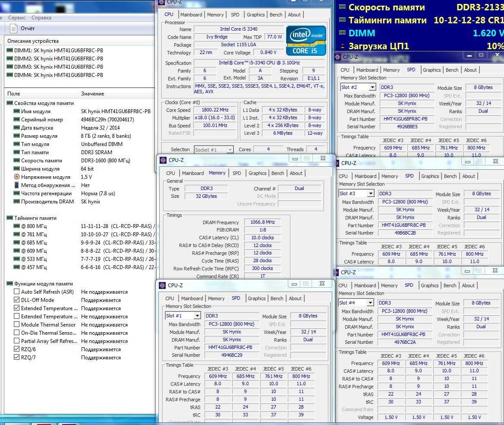Open Mainboard tab in Slot #4 window
Viewport: 504px width, 425px height.
click(365, 285)
